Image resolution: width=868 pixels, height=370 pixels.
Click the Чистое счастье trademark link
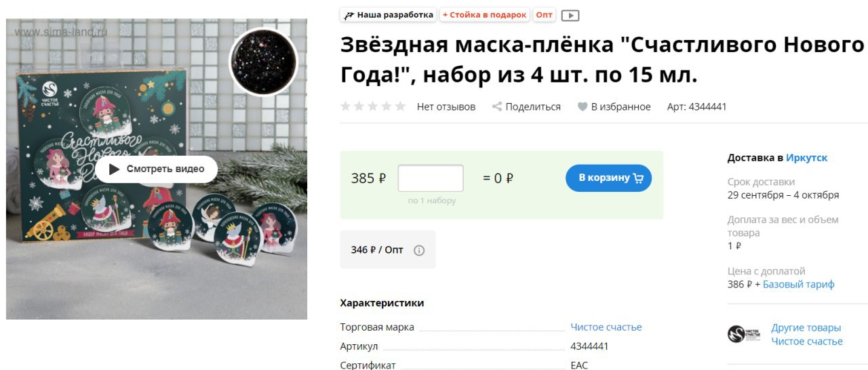click(x=606, y=327)
